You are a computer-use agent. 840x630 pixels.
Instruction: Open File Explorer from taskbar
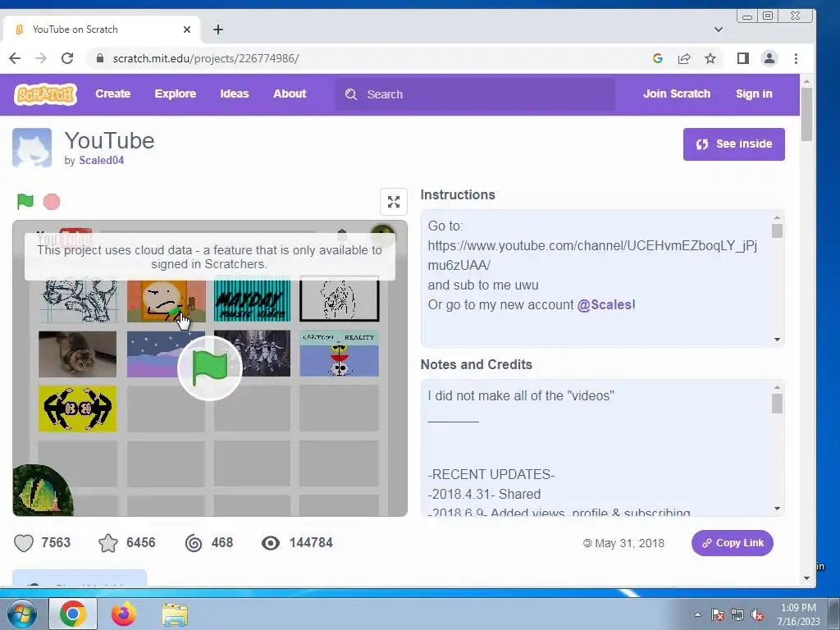(175, 614)
